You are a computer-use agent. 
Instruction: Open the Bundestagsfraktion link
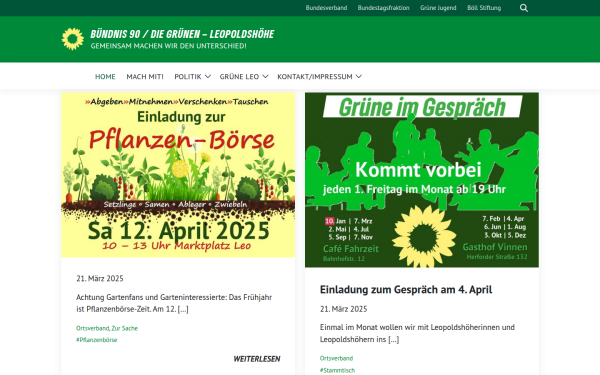383,8
